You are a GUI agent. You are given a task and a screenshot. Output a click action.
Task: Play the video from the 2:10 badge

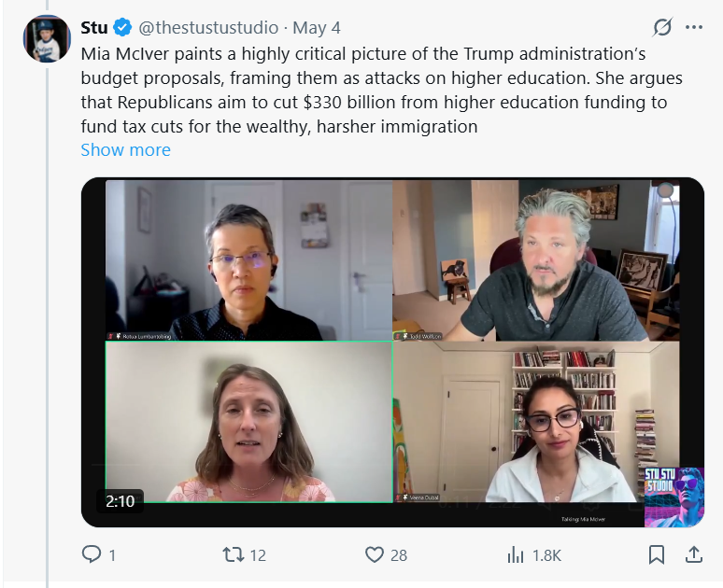pos(120,501)
